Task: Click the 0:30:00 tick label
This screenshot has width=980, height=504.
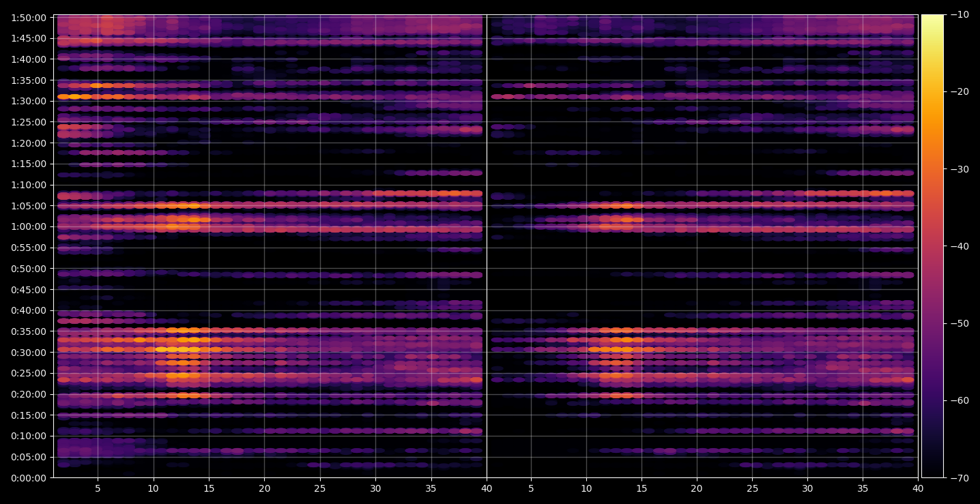Action: pyautogui.click(x=29, y=353)
